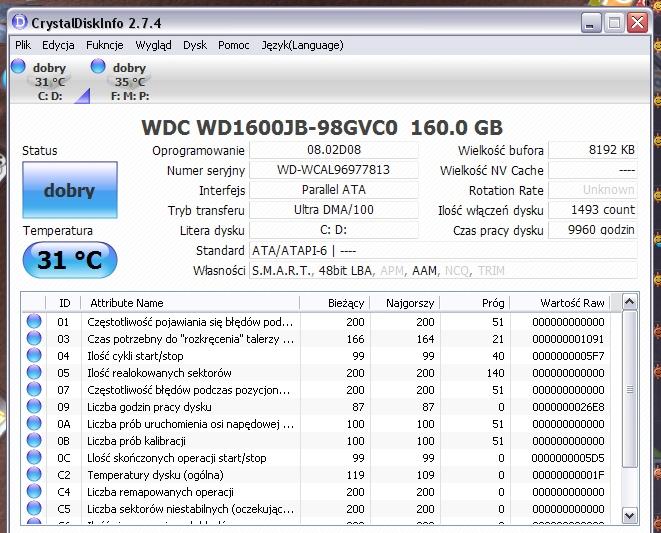This screenshot has width=661, height=533.
Task: Open the Edycja menu
Action: (58, 45)
